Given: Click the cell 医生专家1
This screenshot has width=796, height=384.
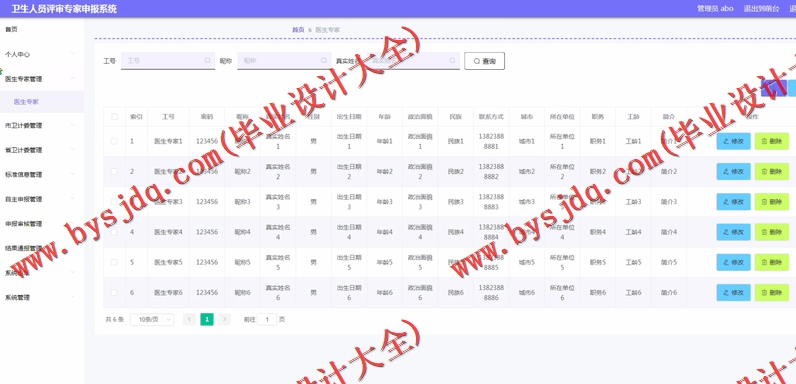Looking at the screenshot, I should click(169, 141).
